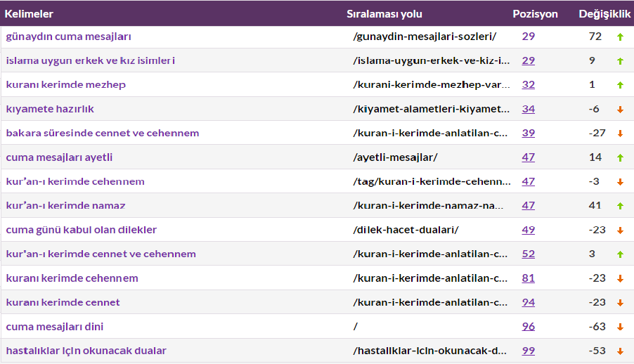Open keyword kuranı kerimde cennet
This screenshot has height=364, width=634.
pyautogui.click(x=63, y=302)
